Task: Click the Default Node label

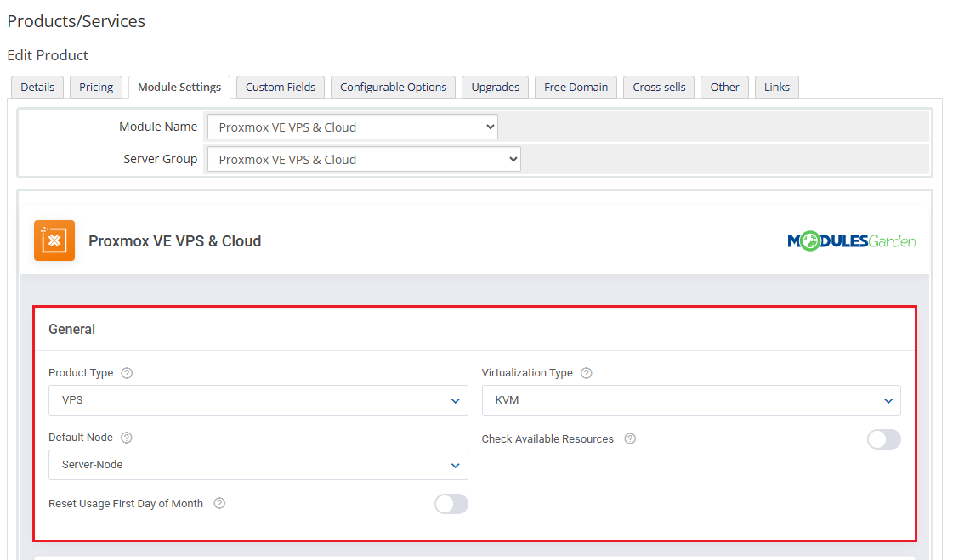Action: [81, 438]
